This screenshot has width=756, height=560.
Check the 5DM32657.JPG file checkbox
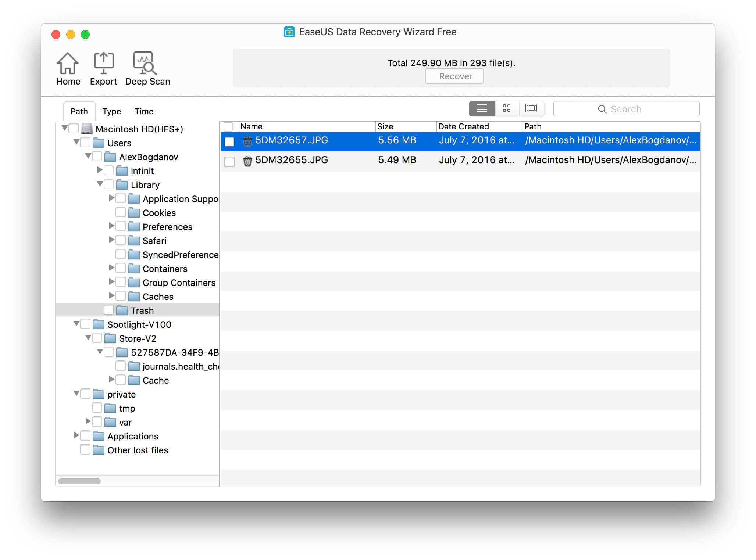point(229,141)
